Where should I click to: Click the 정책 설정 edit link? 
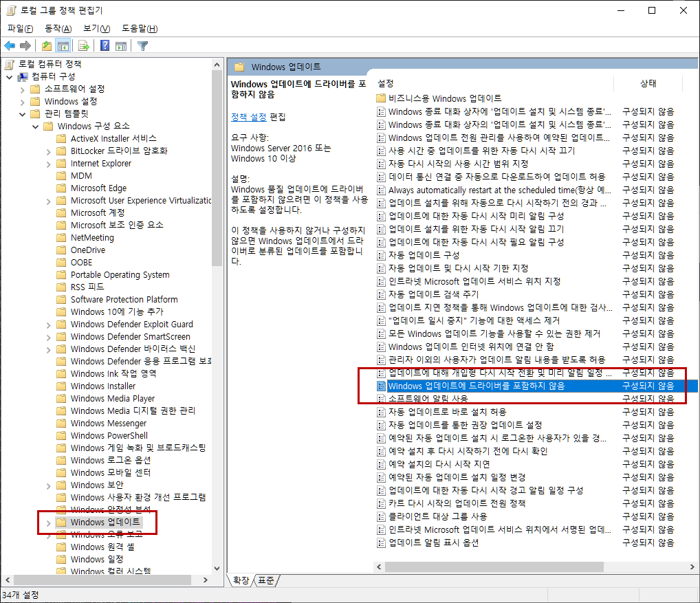[x=249, y=117]
